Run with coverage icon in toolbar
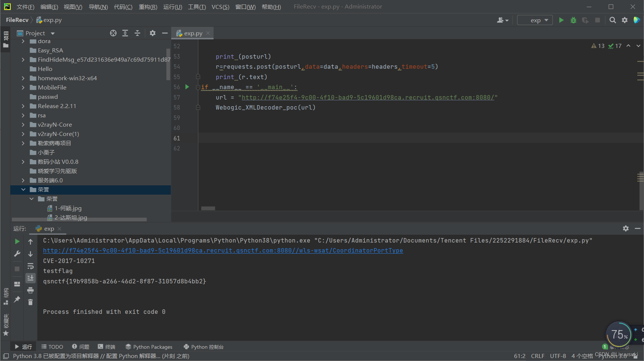Image resolution: width=644 pixels, height=361 pixels. pos(585,20)
